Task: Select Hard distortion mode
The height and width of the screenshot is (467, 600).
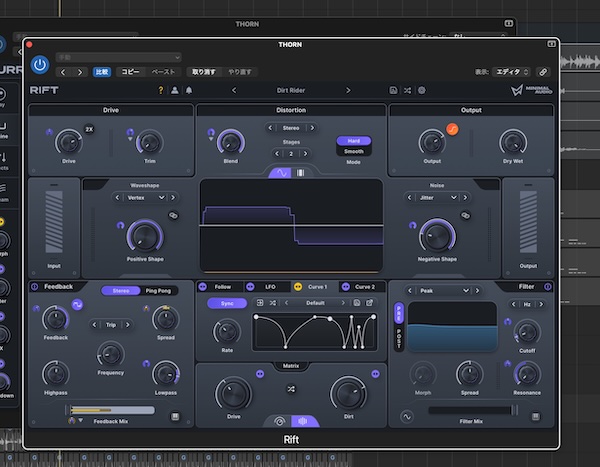Action: 354,141
